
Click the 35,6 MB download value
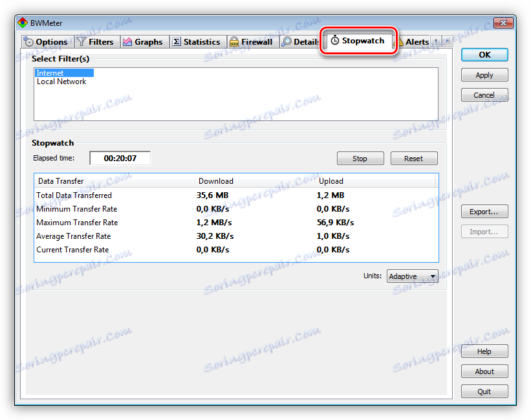pyautogui.click(x=212, y=195)
